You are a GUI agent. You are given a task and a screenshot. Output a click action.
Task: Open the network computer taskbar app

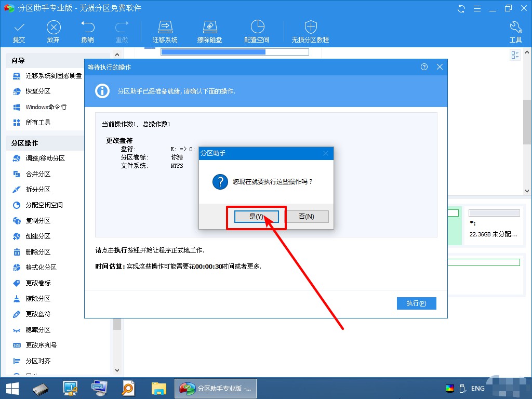pos(70,389)
